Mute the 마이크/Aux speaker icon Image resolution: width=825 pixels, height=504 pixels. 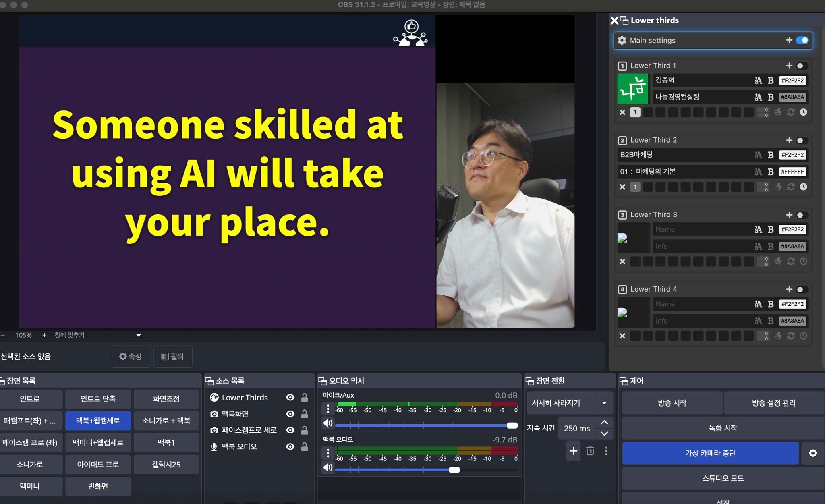tap(328, 423)
